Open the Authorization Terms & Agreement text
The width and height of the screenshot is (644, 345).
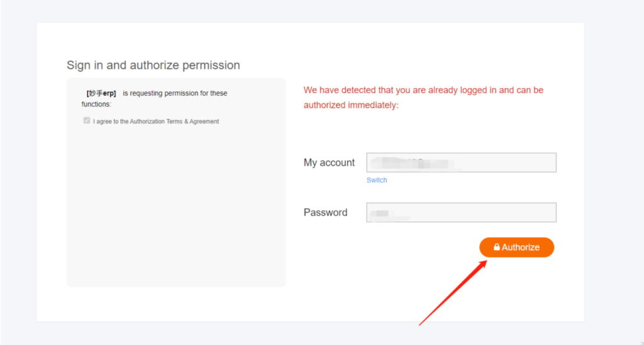[174, 122]
